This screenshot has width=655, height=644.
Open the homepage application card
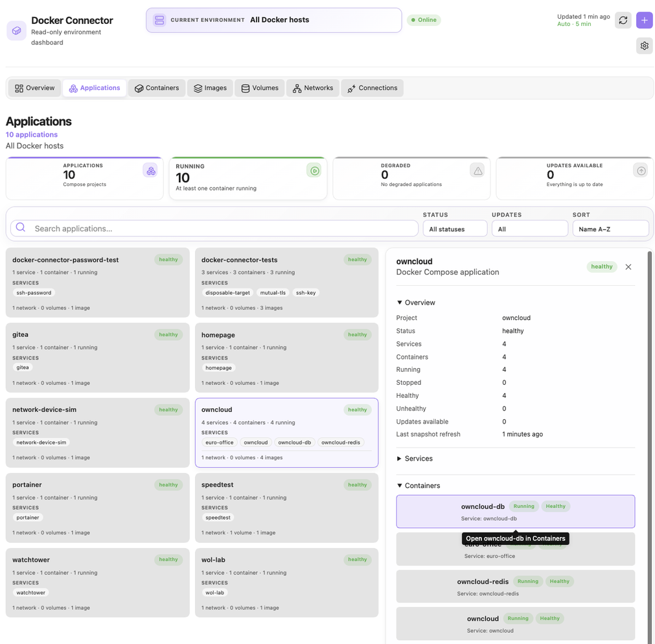click(286, 358)
